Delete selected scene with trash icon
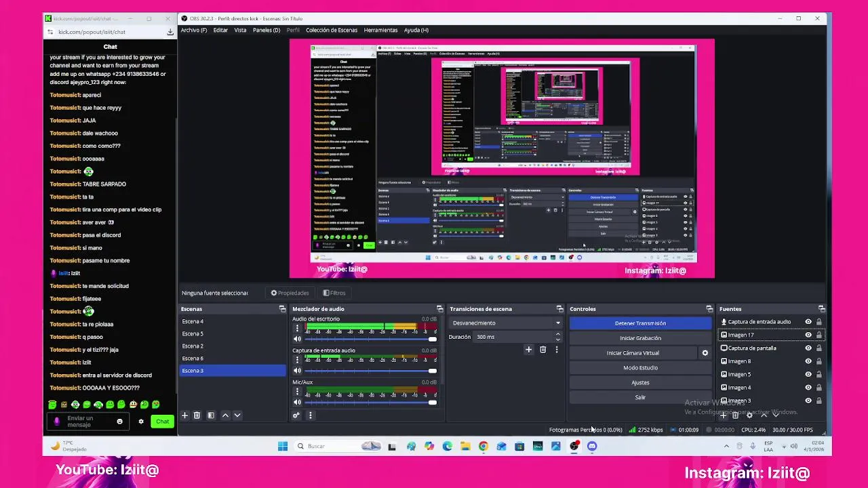The width and height of the screenshot is (868, 488). pyautogui.click(x=197, y=415)
